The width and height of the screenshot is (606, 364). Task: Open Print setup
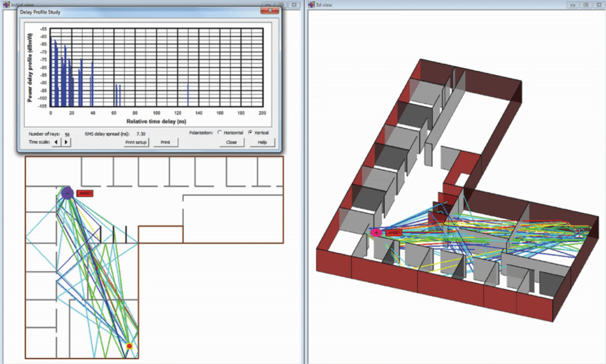[136, 142]
